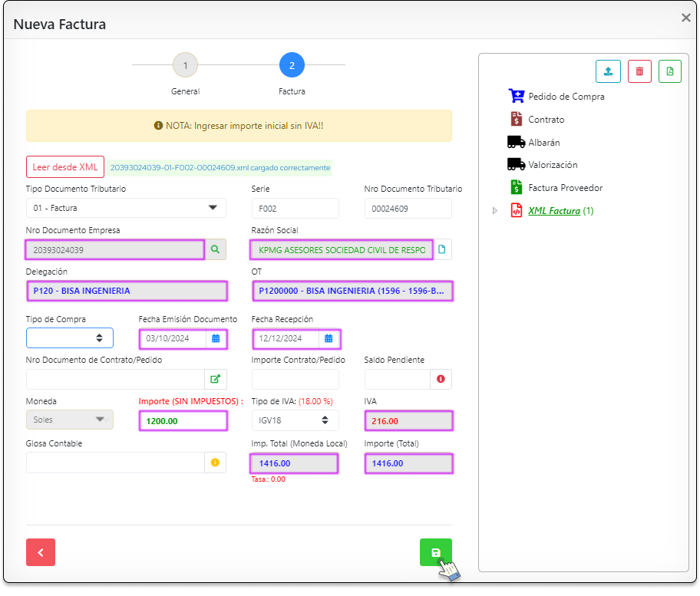Screen dimensions: 700x596
Task: Search company by Nro Documento Empresa magnifier
Action: click(215, 249)
